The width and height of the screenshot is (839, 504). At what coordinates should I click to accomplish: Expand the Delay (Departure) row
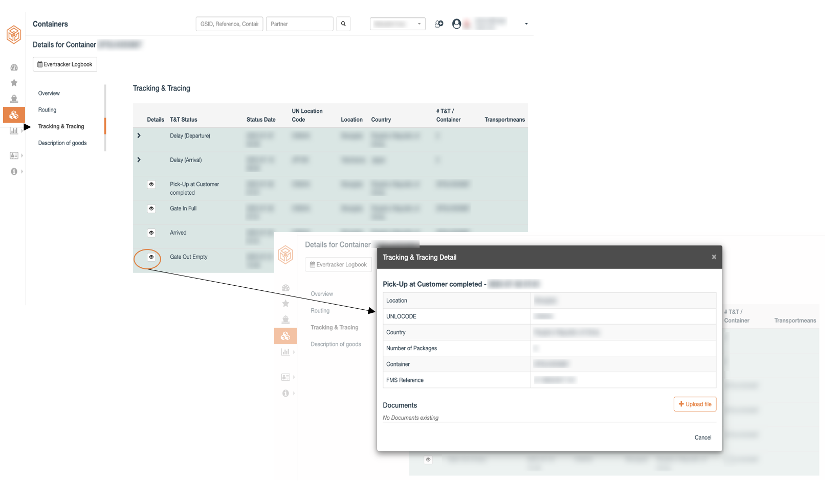pyautogui.click(x=139, y=135)
